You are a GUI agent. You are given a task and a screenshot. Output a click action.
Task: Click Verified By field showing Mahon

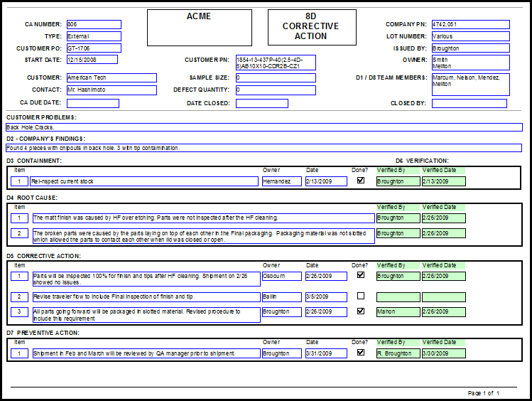coord(398,312)
